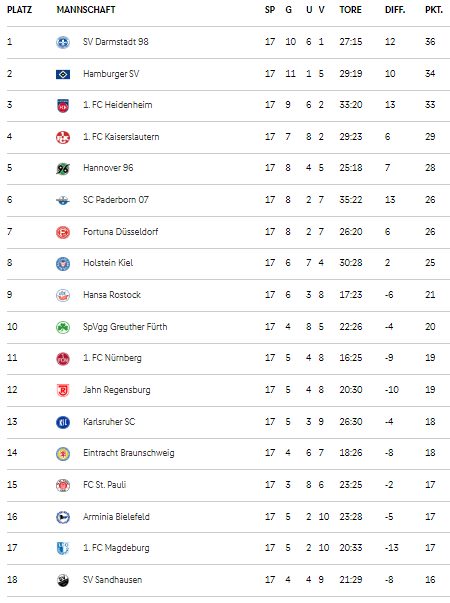Click the Holstein Kiel blue crest
The width and height of the screenshot is (450, 603).
63,263
